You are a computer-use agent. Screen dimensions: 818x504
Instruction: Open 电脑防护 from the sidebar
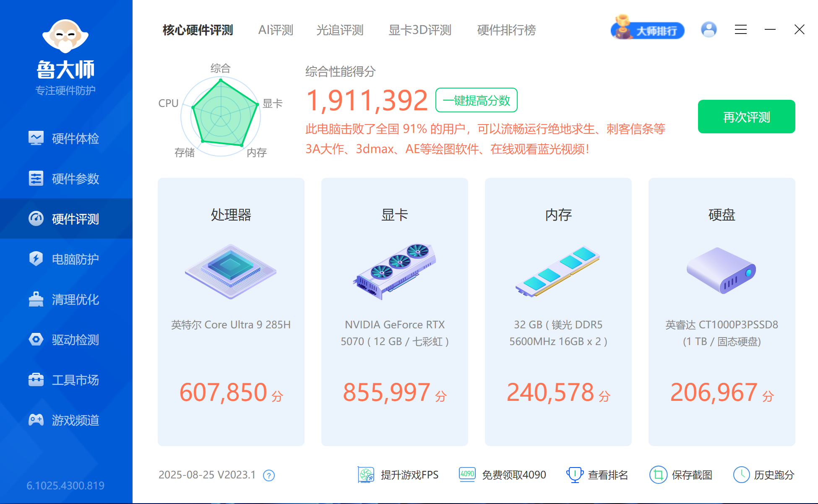click(x=66, y=259)
